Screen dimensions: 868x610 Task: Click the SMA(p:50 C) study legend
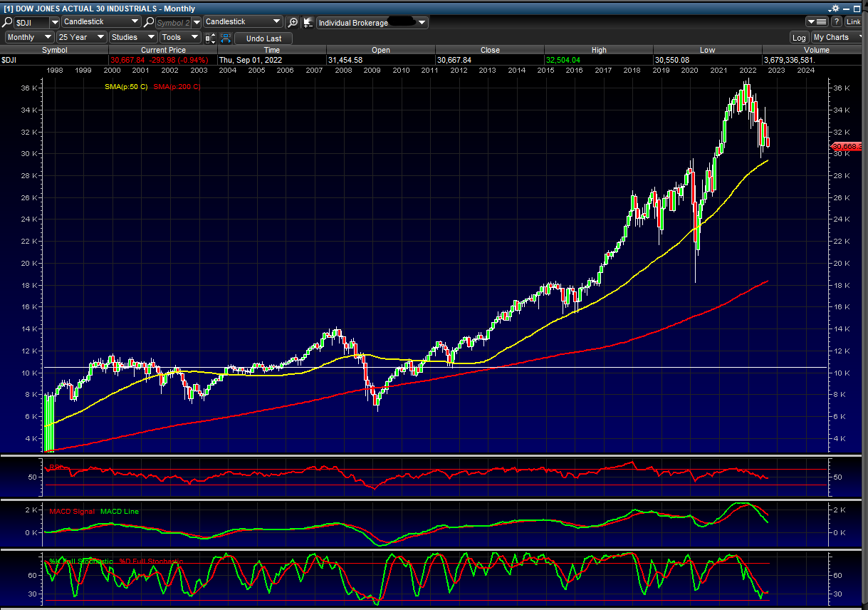coord(126,87)
